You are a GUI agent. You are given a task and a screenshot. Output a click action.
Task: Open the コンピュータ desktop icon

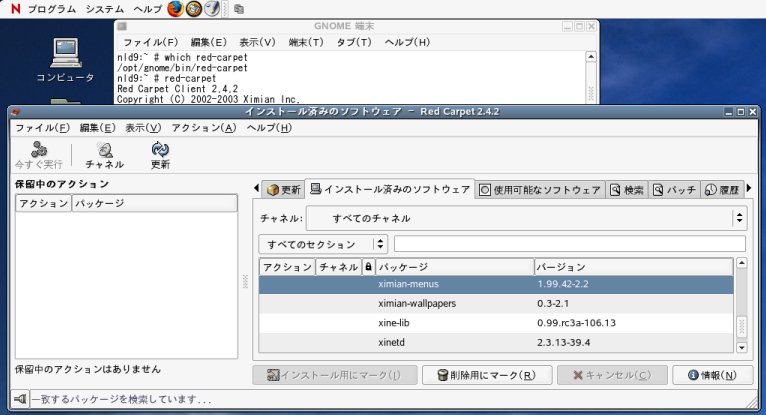pyautogui.click(x=65, y=60)
